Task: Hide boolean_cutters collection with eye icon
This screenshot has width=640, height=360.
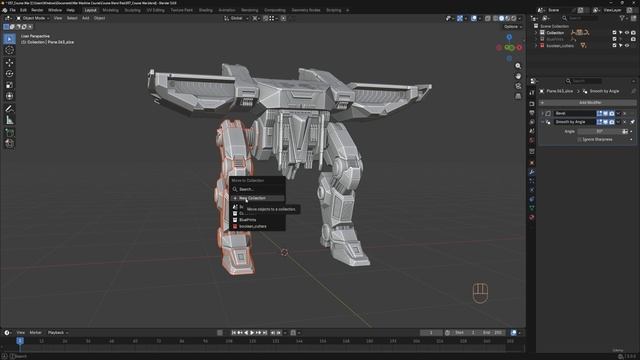Action: coord(627,46)
